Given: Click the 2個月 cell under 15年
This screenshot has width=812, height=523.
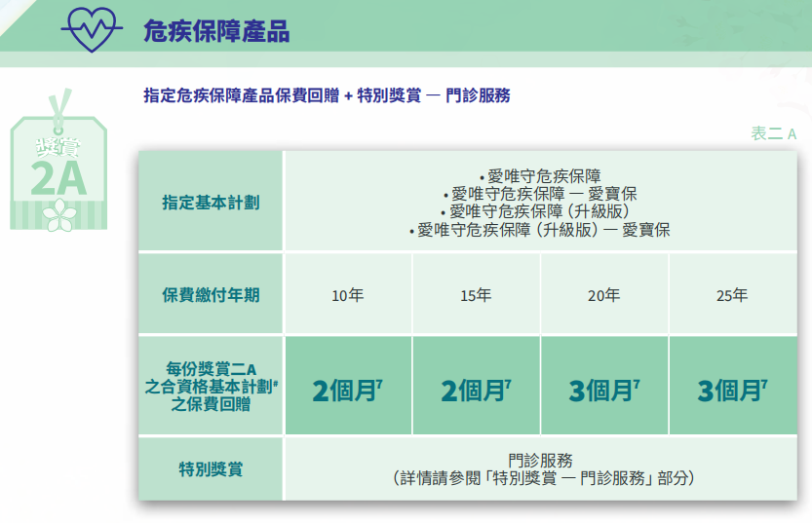Looking at the screenshot, I should point(476,386).
